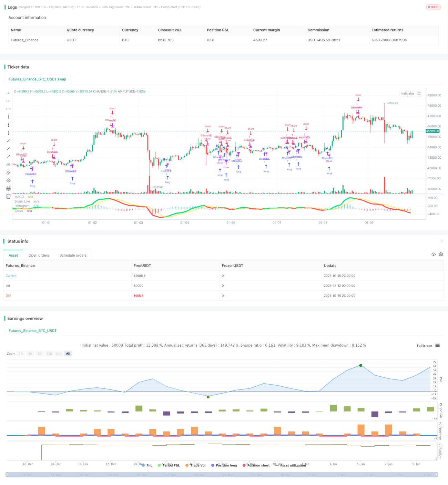The width and height of the screenshot is (448, 485).
Task: Click FullScreen on the earnings chart
Action: click(424, 346)
